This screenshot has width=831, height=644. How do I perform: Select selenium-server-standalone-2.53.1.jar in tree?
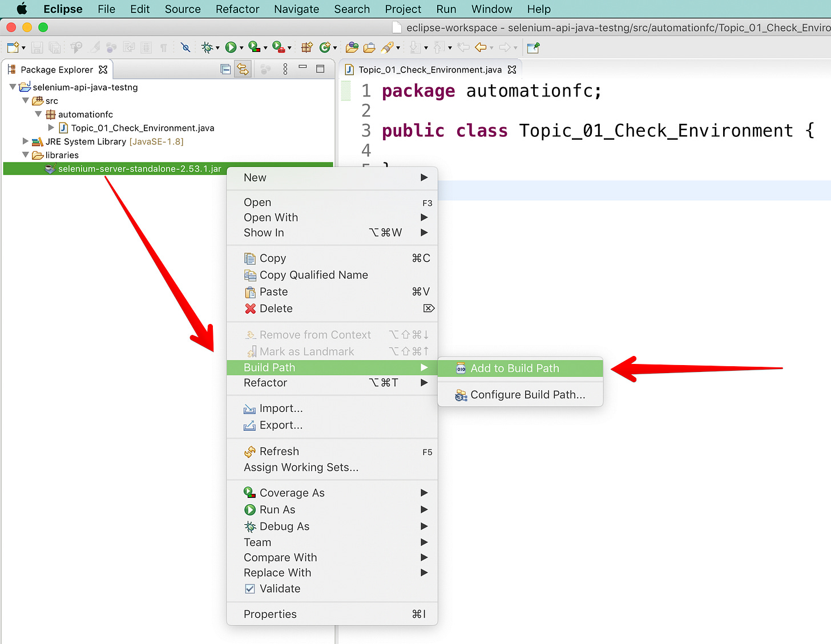click(x=139, y=169)
